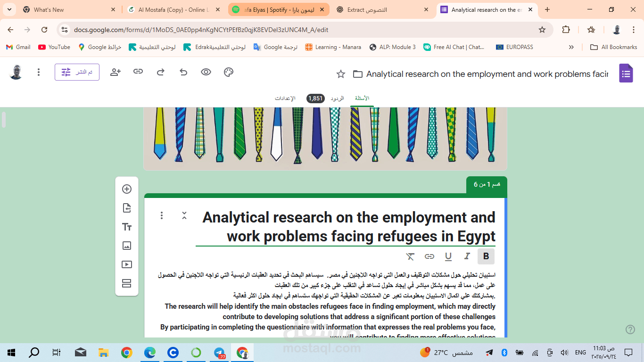Image resolution: width=644 pixels, height=362 pixels.
Task: Open File Explorer from the taskbar
Action: [104, 353]
